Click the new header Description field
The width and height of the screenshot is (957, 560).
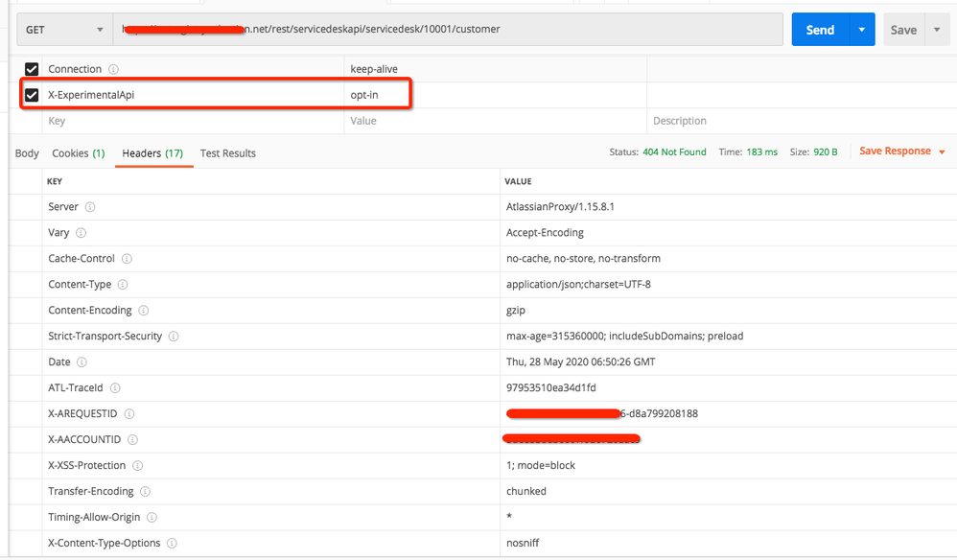pos(802,121)
